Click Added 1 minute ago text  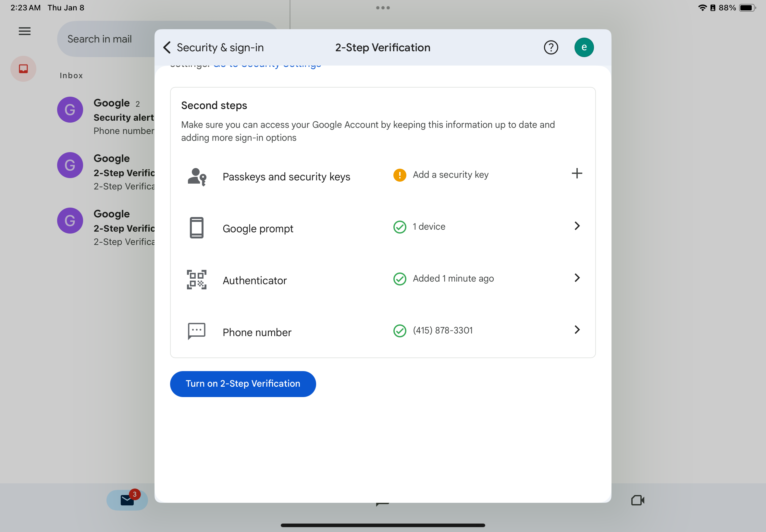point(453,279)
